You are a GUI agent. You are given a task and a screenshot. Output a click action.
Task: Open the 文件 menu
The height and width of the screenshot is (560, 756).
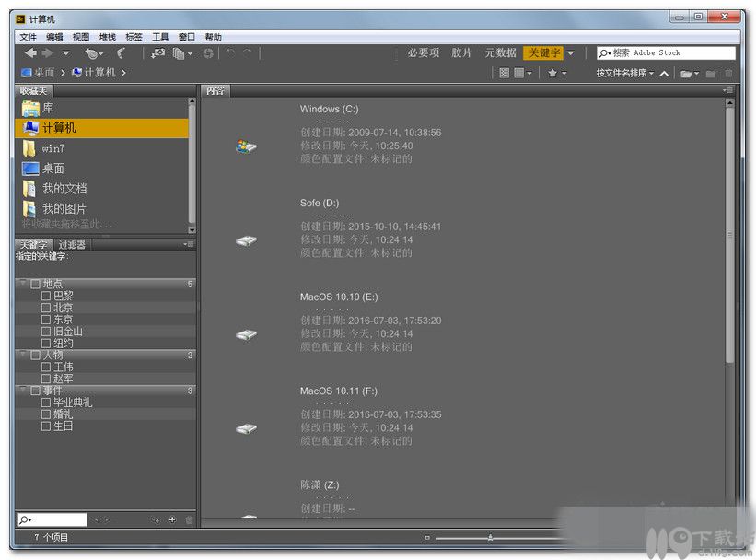pyautogui.click(x=28, y=37)
